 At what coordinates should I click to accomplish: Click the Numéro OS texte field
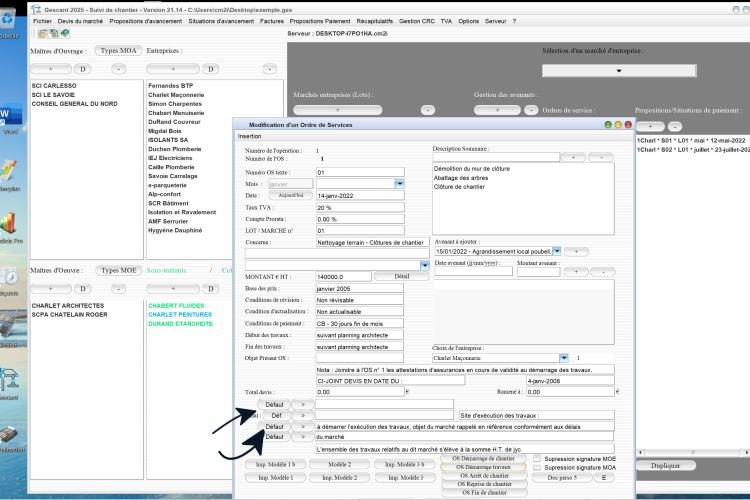360,172
